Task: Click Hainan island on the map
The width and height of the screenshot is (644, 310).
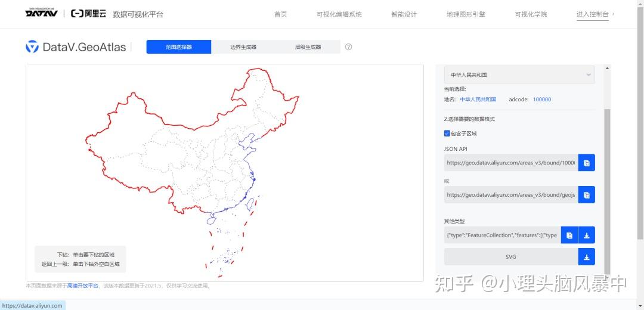Action: [x=210, y=221]
